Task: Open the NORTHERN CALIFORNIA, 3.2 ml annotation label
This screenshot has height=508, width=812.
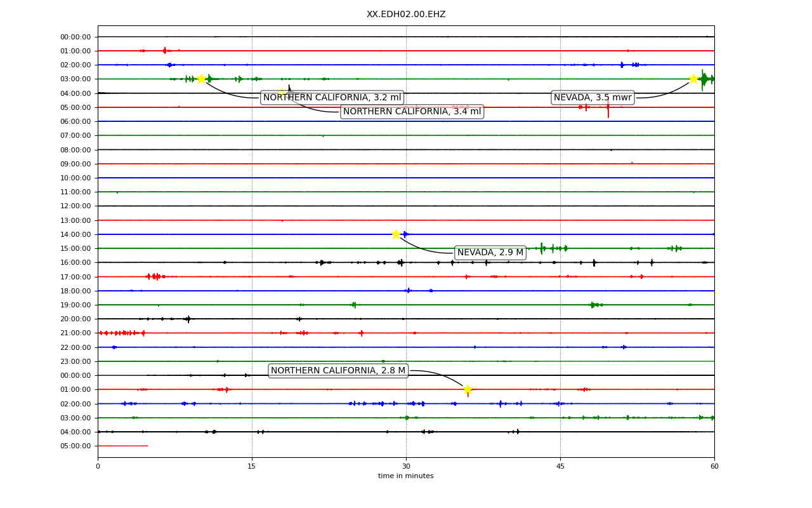Action: 332,98
